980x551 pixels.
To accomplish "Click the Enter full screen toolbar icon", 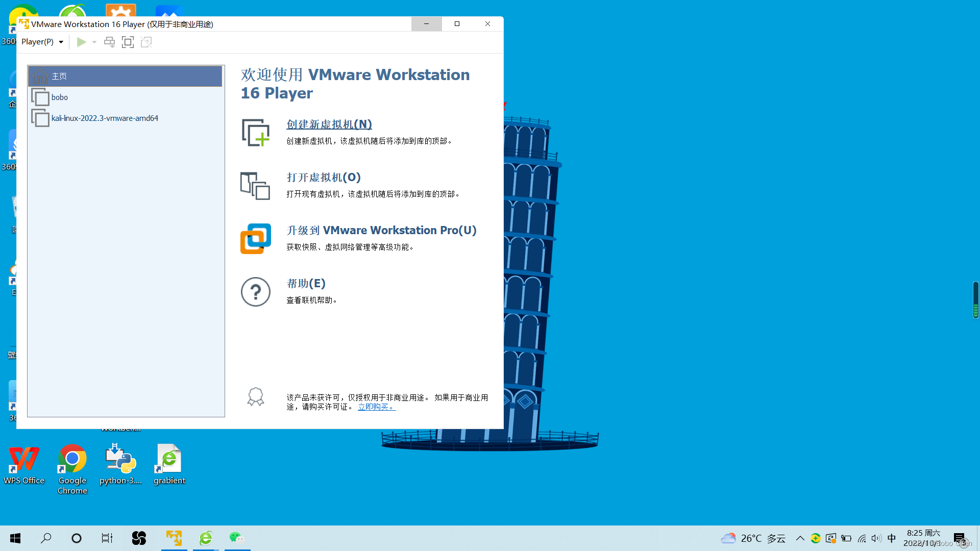I will 128,42.
